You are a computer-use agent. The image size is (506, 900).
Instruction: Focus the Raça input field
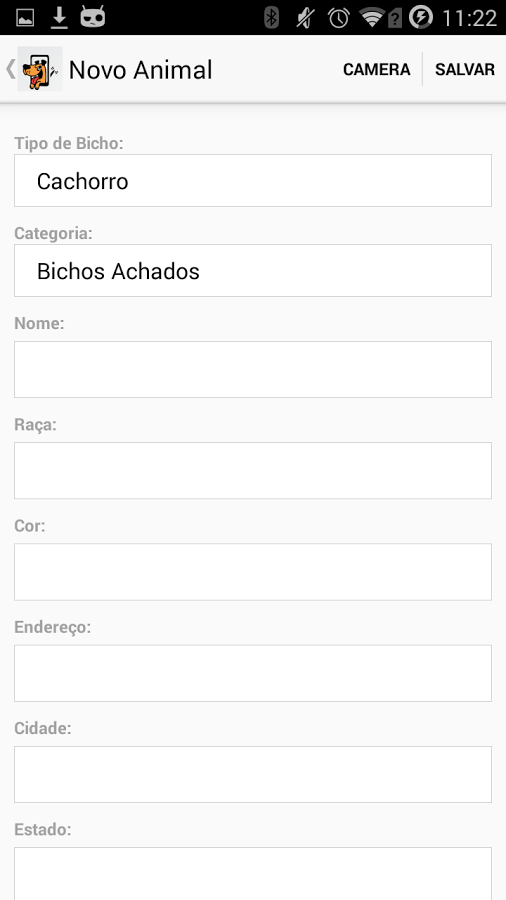pos(253,471)
